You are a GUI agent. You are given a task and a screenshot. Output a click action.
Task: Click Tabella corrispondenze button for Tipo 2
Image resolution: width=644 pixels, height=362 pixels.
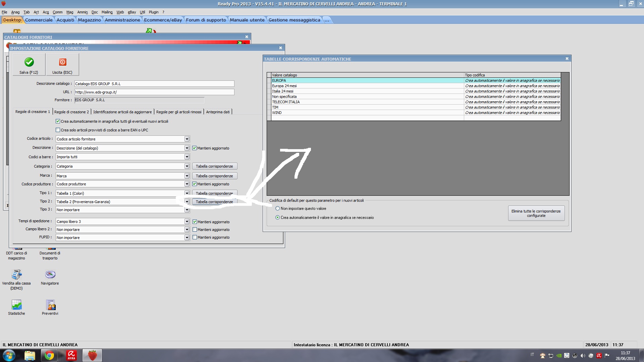click(214, 202)
